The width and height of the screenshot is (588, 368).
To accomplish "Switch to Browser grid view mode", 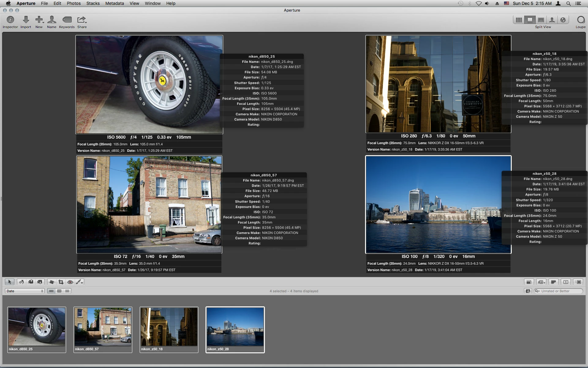I will click(519, 20).
